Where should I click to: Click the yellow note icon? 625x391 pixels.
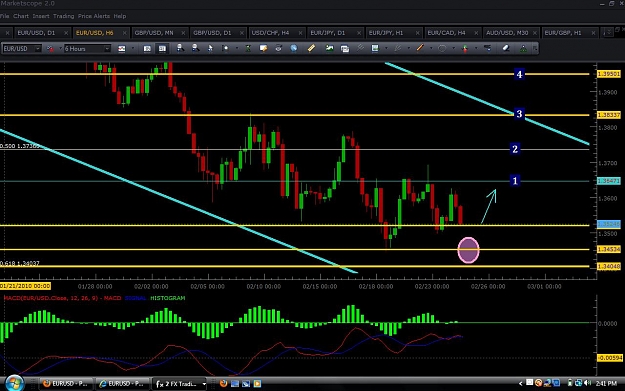coord(263,48)
